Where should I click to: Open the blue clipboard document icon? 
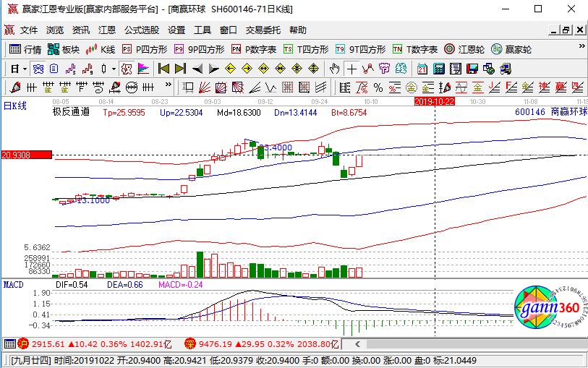pos(54,69)
